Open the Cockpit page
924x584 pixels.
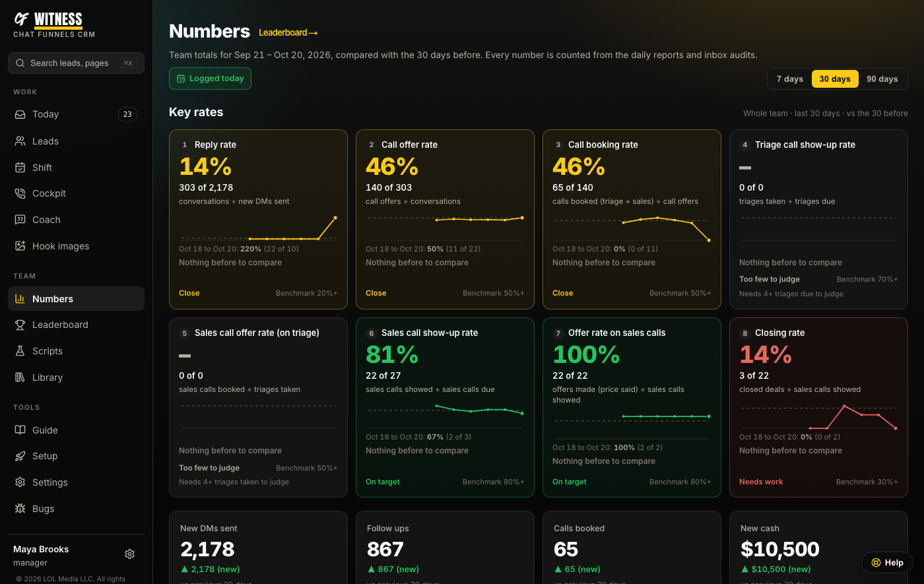pos(76,193)
